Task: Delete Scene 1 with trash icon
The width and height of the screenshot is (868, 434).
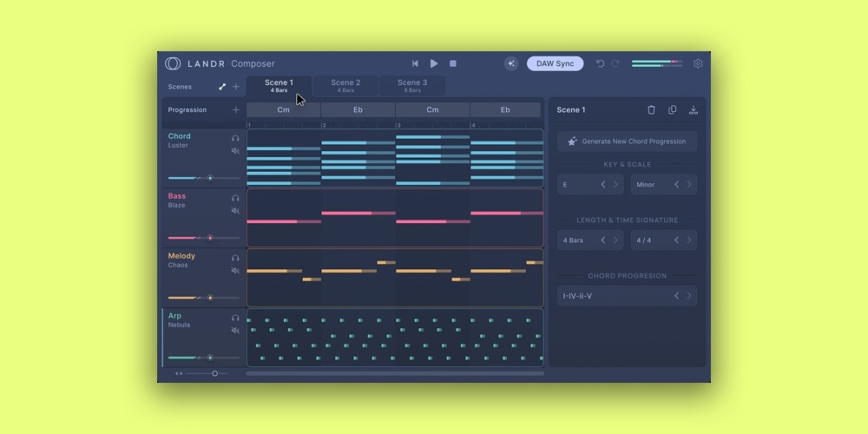Action: [651, 110]
